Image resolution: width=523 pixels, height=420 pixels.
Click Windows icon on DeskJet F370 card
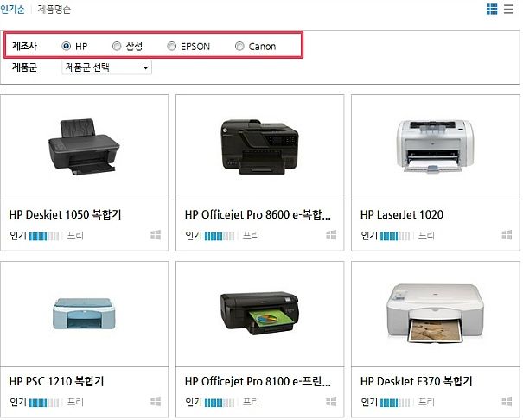[x=507, y=402]
